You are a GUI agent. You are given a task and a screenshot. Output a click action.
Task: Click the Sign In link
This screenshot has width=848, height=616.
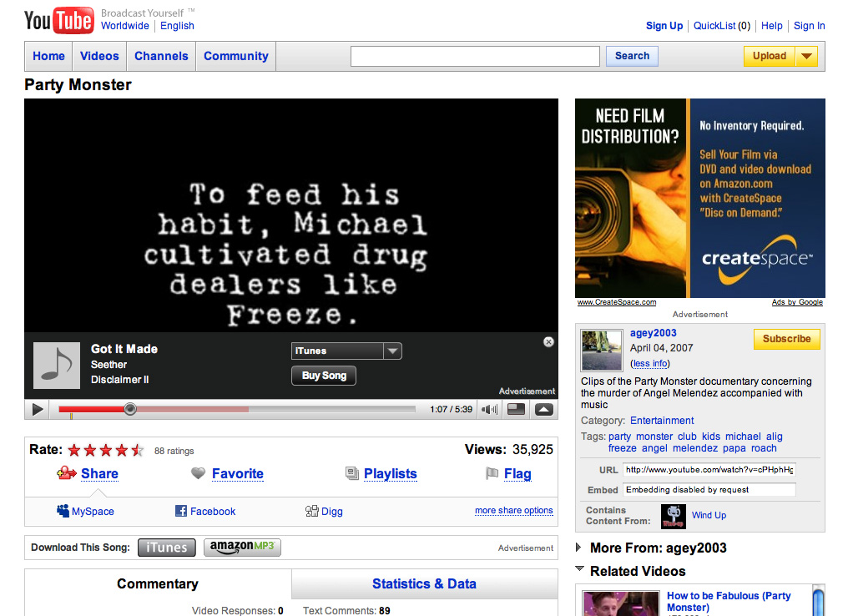pyautogui.click(x=809, y=25)
